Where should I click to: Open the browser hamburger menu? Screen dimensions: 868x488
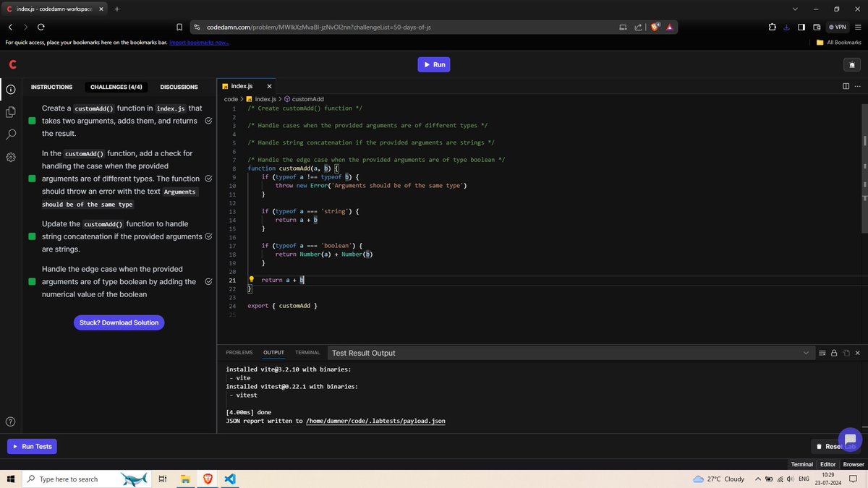pyautogui.click(x=858, y=27)
